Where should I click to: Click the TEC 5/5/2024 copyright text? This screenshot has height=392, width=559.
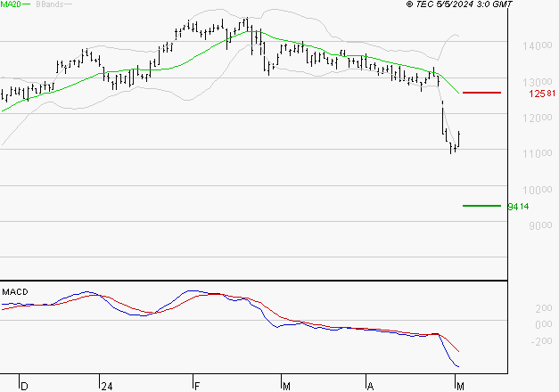459,4
